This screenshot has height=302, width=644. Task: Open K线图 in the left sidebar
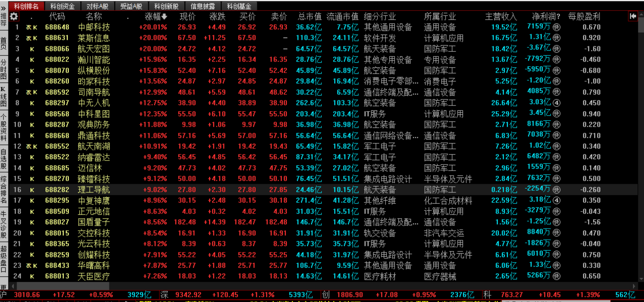[3, 97]
